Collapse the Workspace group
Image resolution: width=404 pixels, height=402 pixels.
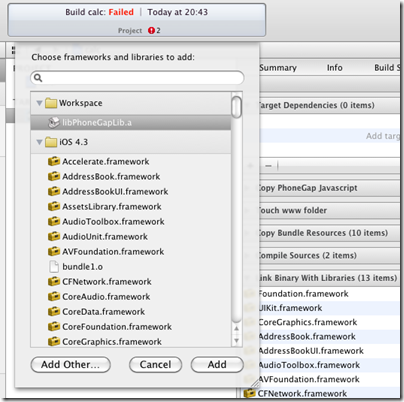[x=39, y=103]
